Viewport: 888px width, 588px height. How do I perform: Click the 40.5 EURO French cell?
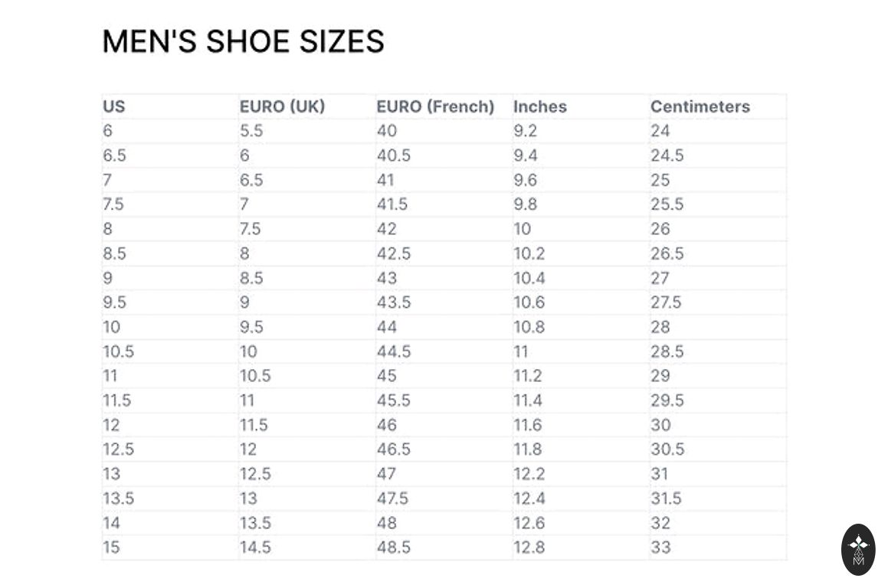(394, 155)
